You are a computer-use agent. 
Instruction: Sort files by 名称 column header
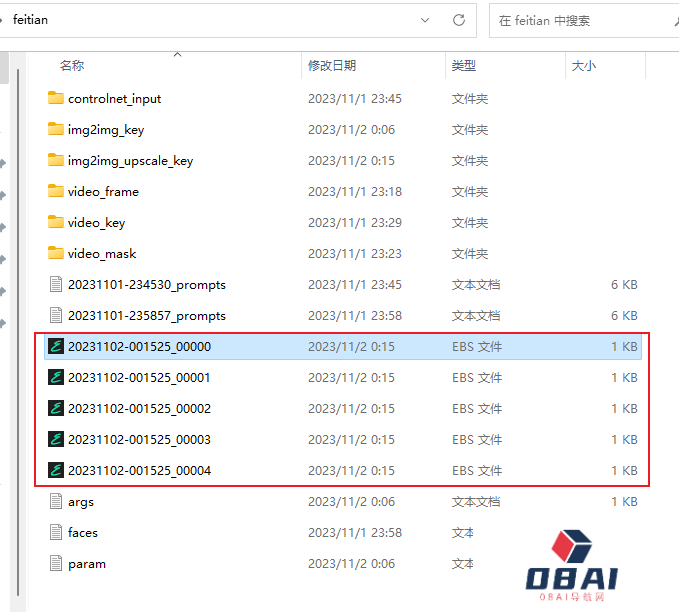[72, 66]
